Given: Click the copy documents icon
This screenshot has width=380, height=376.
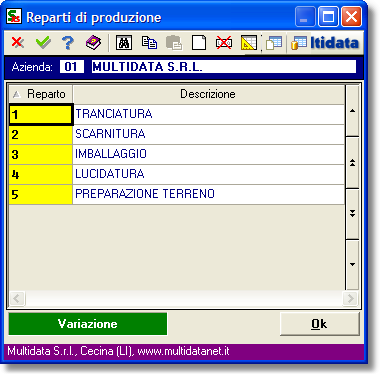Looking at the screenshot, I should click(x=149, y=43).
